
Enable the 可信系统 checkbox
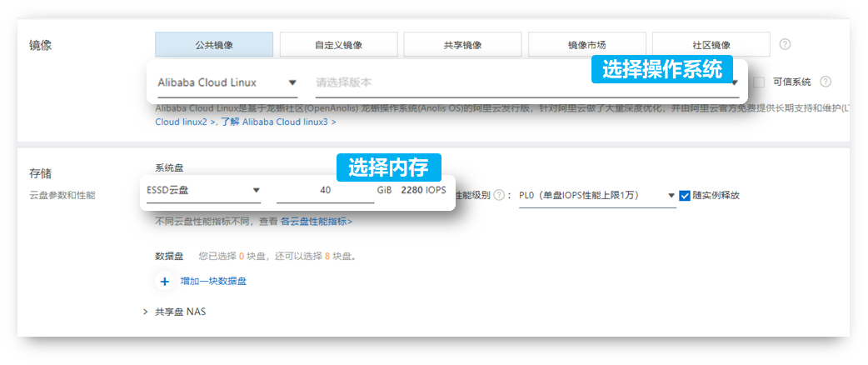[759, 82]
